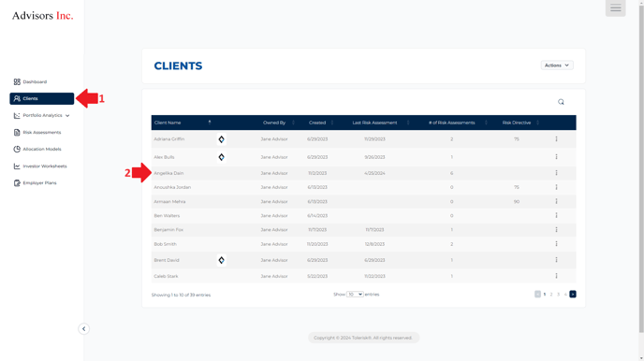Click the search magnifier icon

[561, 102]
